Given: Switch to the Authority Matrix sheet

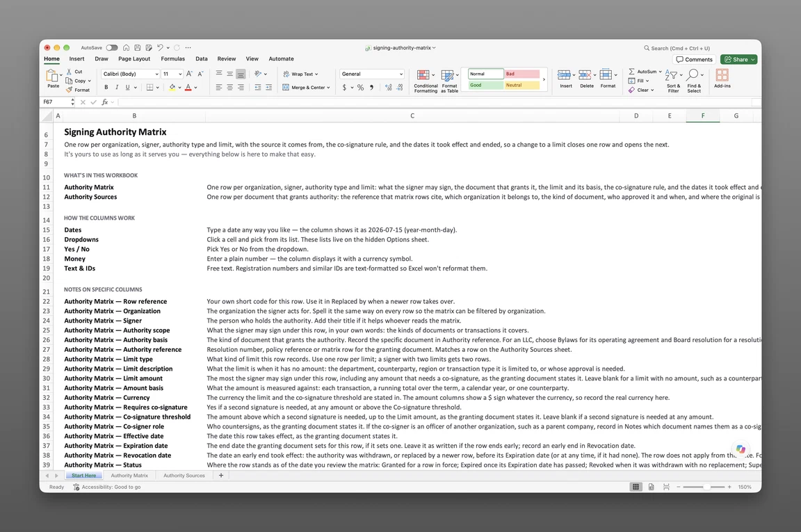Looking at the screenshot, I should [129, 475].
